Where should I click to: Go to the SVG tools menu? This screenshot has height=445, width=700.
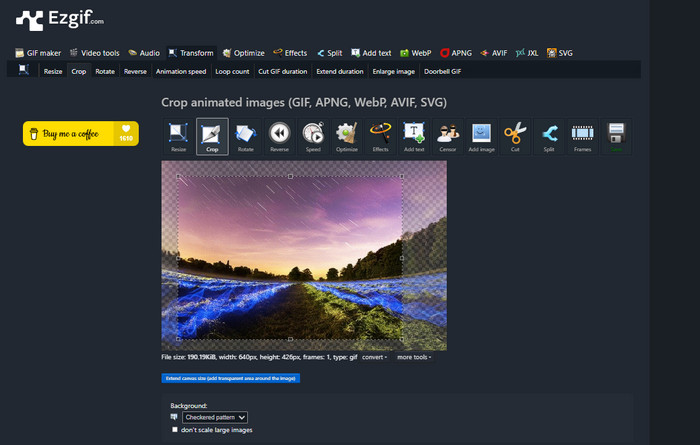(x=560, y=53)
